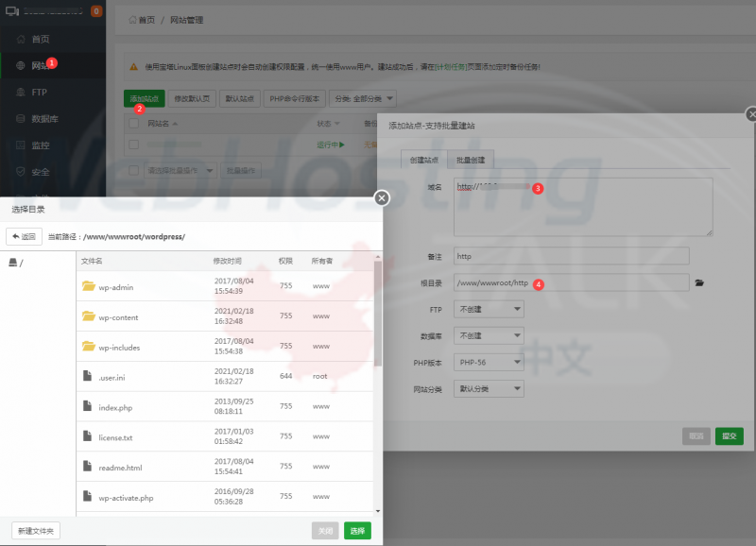
Task: Expand the FTP 不创建 dropdown
Action: tap(490, 309)
